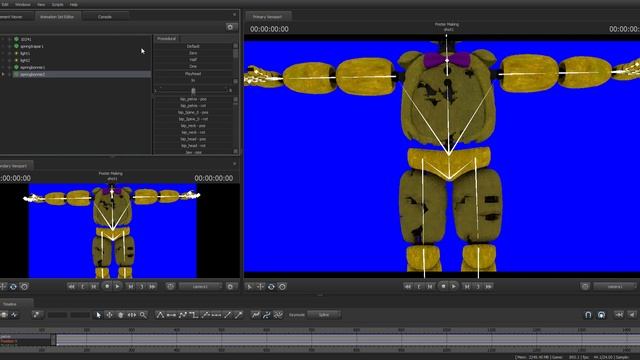The image size is (640, 360).
Task: Apply the One procedural preset
Action: pyautogui.click(x=193, y=66)
